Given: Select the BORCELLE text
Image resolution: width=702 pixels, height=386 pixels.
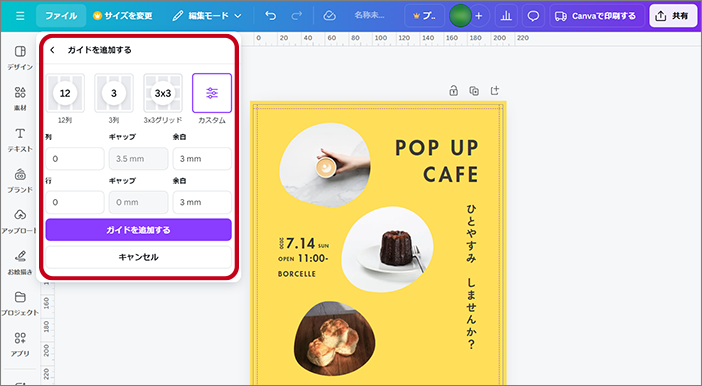Looking at the screenshot, I should click(x=297, y=274).
